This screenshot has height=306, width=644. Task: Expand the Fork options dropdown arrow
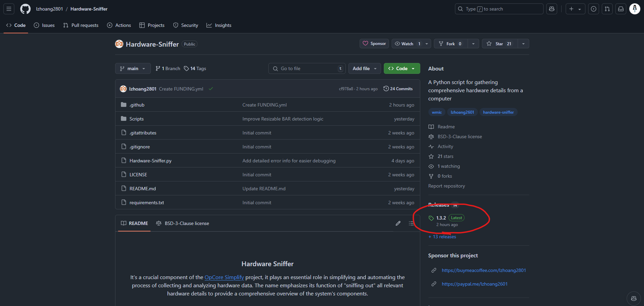coord(473,44)
